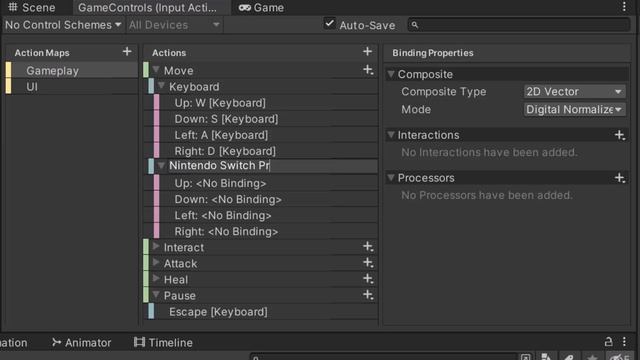Collapse the Pause action
Viewport: 640px width, 360px height.
tap(156, 295)
